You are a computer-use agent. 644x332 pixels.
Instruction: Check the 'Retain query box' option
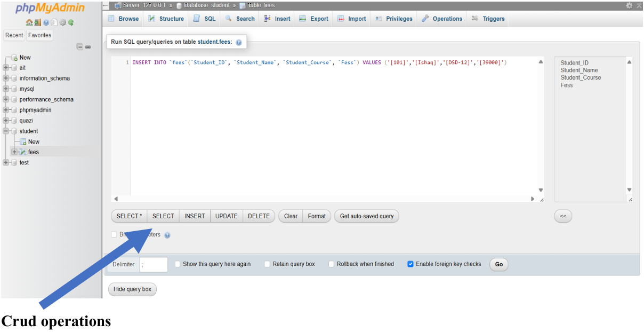click(x=267, y=264)
